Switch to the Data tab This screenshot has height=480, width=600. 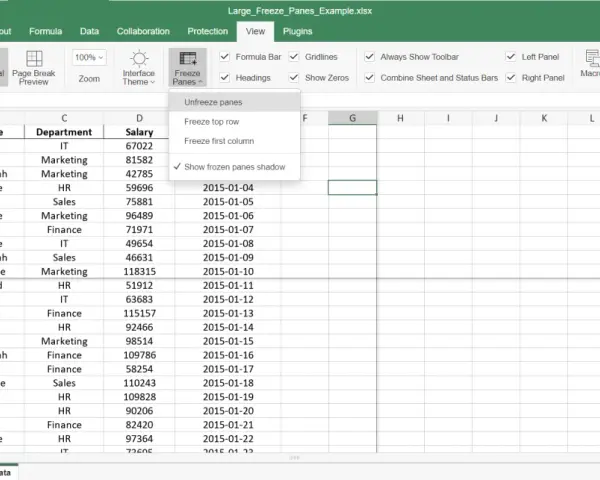click(x=90, y=31)
